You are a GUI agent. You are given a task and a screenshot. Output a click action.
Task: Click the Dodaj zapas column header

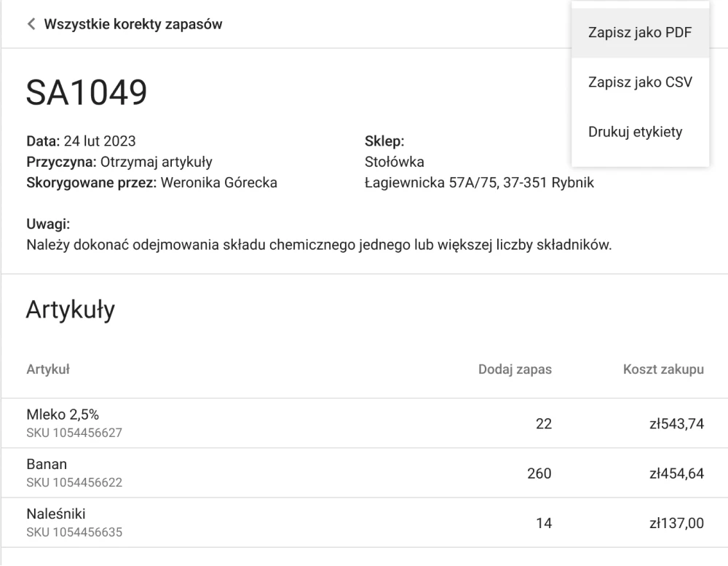(515, 369)
